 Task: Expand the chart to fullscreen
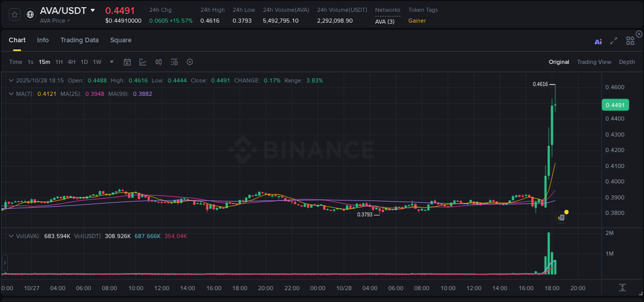(x=614, y=41)
